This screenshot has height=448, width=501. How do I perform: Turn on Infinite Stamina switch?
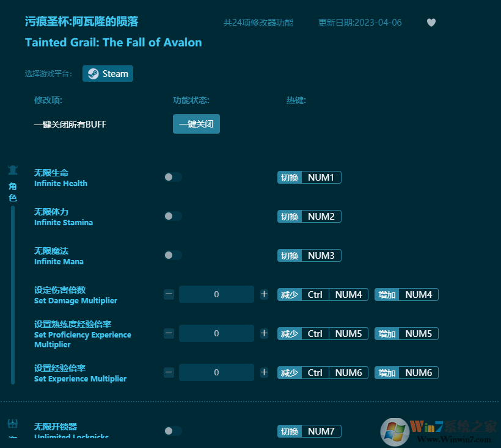click(x=173, y=216)
